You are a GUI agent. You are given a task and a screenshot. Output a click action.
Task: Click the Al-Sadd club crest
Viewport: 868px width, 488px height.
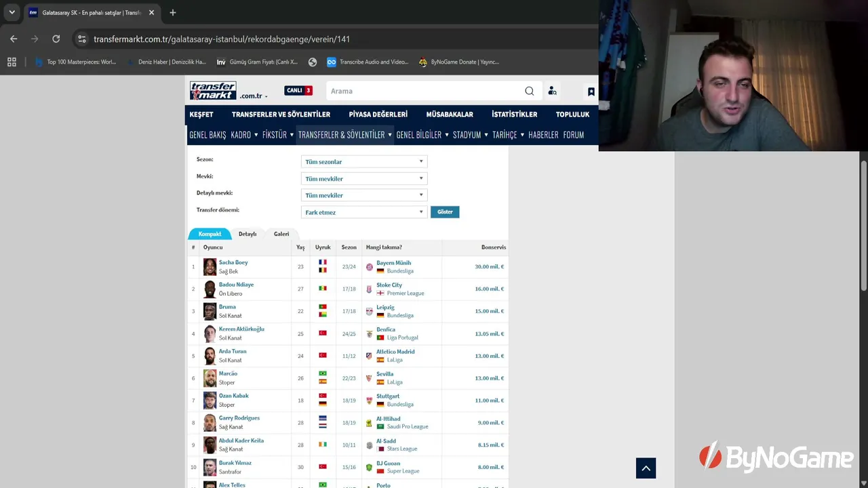(370, 445)
